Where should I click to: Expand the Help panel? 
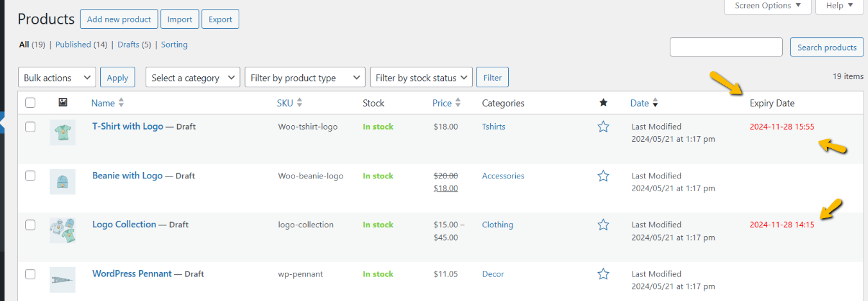pos(840,6)
